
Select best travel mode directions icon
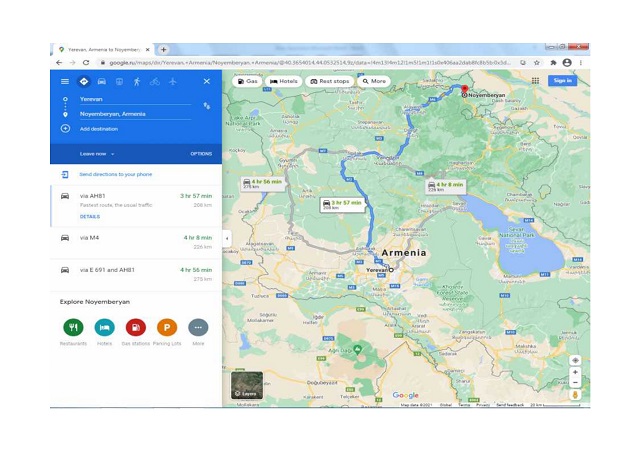click(x=84, y=81)
